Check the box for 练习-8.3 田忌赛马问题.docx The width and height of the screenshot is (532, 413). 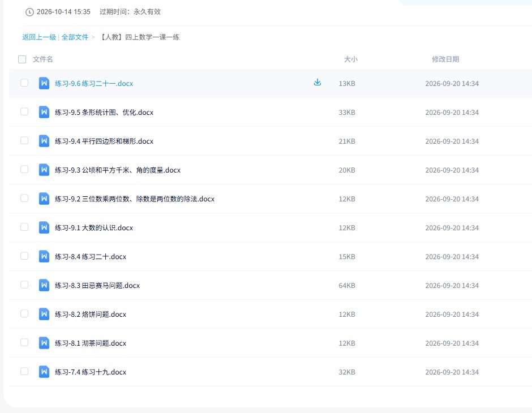(24, 285)
